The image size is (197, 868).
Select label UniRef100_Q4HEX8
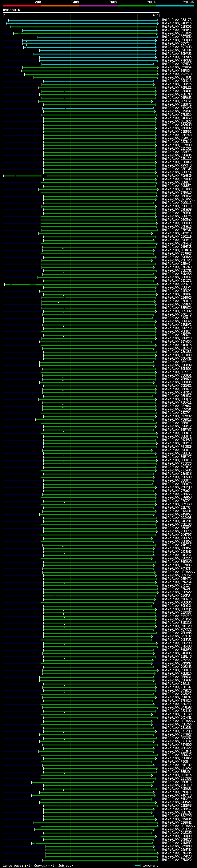pyautogui.click(x=177, y=247)
